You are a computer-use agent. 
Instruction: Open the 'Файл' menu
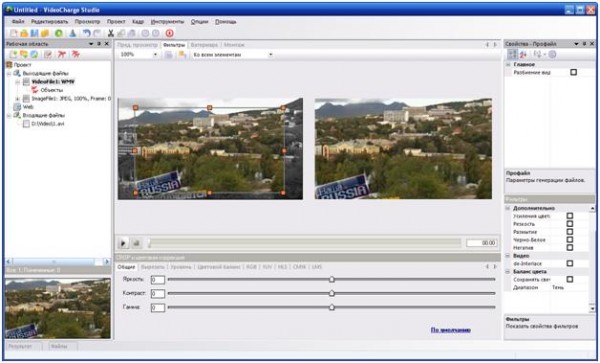click(18, 22)
